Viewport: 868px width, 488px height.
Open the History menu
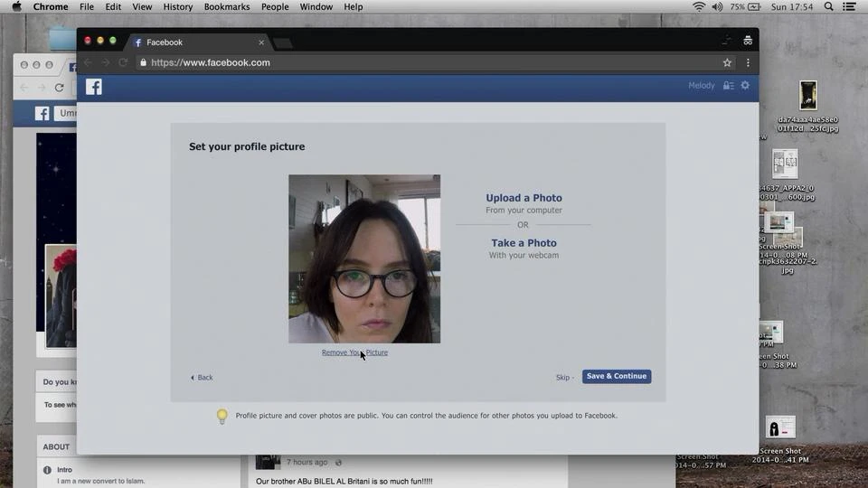(x=178, y=6)
